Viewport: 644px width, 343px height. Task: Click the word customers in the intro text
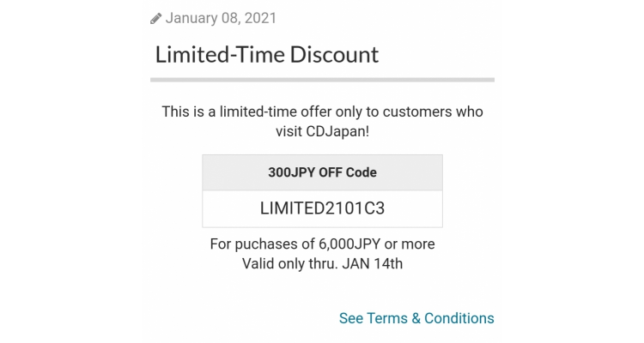pos(417,111)
